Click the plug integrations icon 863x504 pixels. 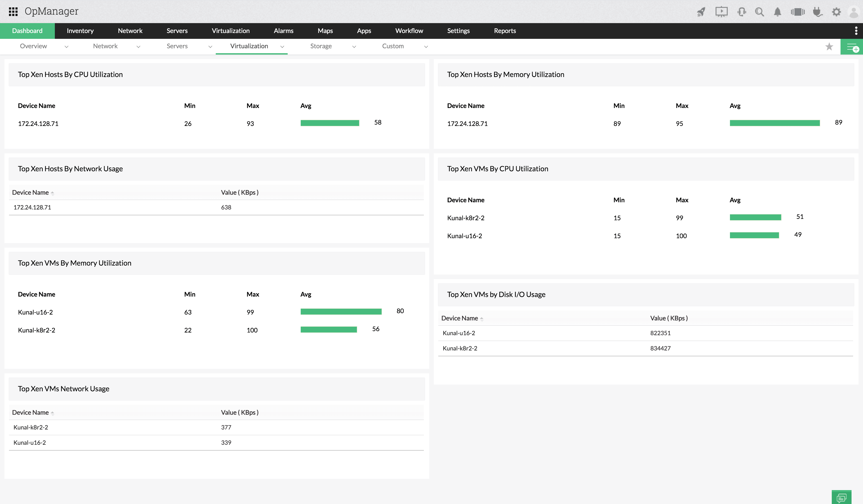817,12
